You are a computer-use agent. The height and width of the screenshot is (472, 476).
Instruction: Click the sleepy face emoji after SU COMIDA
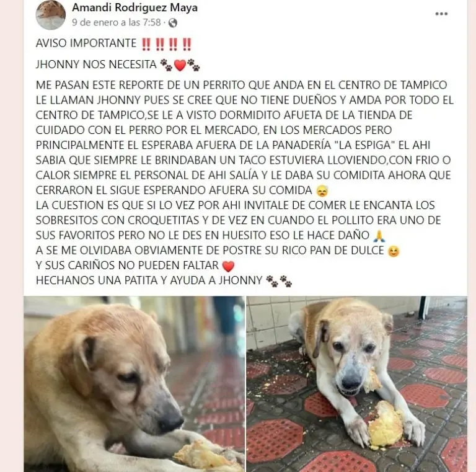coord(322,191)
